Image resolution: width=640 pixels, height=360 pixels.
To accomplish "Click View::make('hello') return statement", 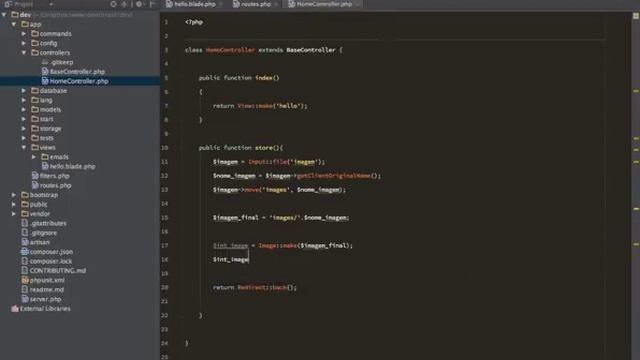I will [x=260, y=106].
